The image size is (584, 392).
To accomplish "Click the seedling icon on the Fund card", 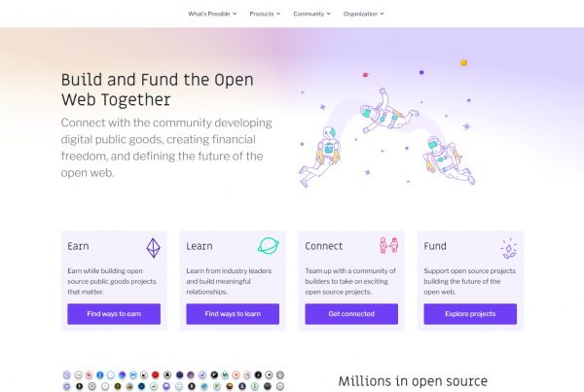I will pos(509,249).
